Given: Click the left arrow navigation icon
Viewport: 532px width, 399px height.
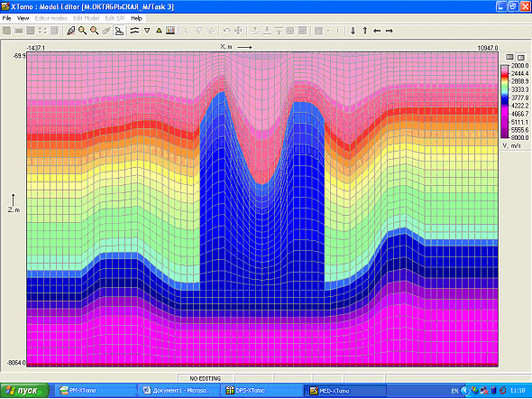Looking at the screenshot, I should pyautogui.click(x=377, y=31).
